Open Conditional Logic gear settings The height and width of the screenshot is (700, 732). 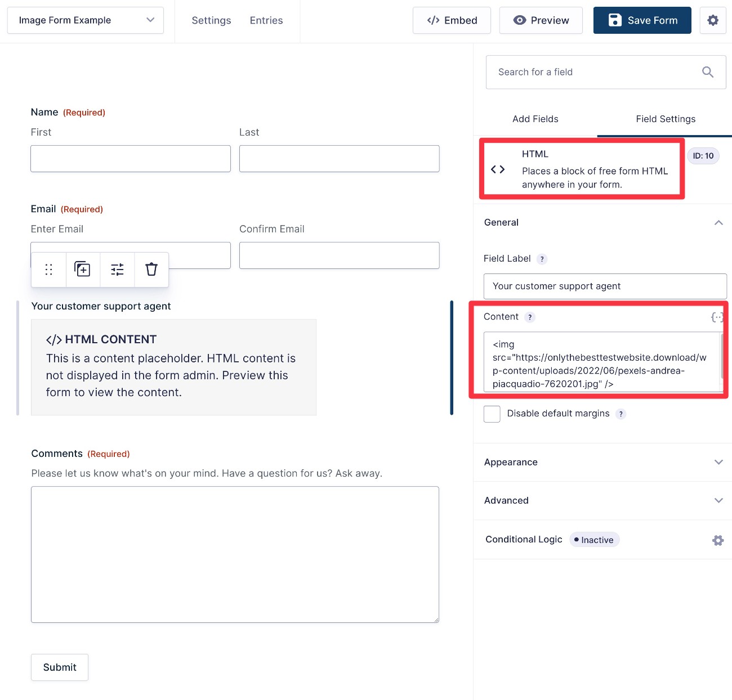coord(718,540)
